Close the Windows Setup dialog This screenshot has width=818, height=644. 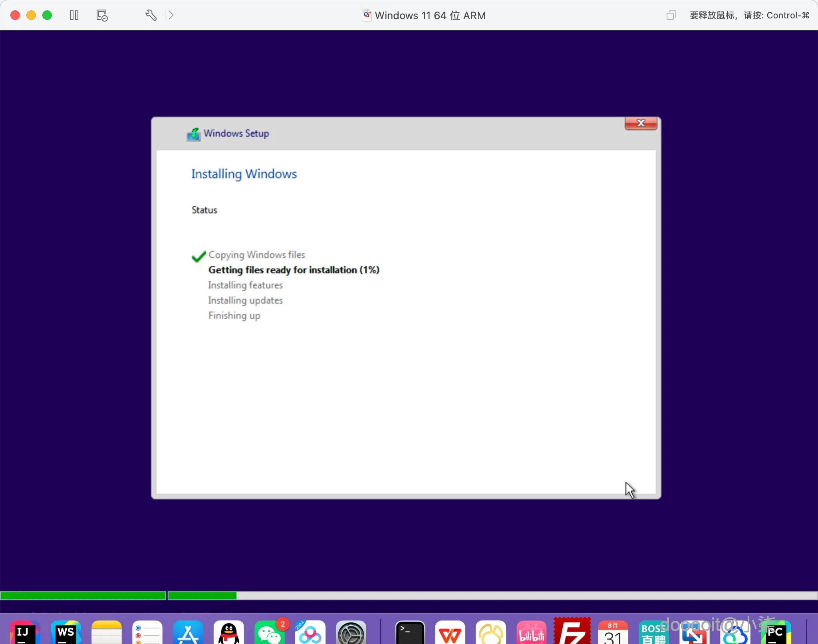point(641,123)
